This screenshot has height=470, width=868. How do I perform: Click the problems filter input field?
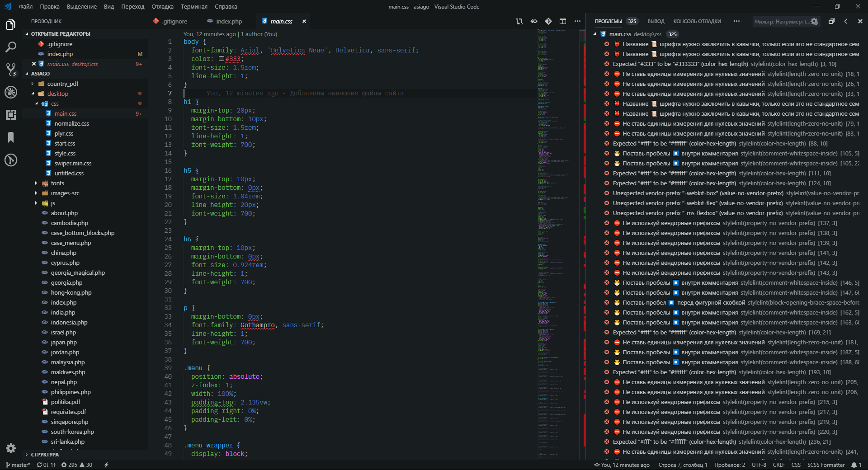click(781, 21)
